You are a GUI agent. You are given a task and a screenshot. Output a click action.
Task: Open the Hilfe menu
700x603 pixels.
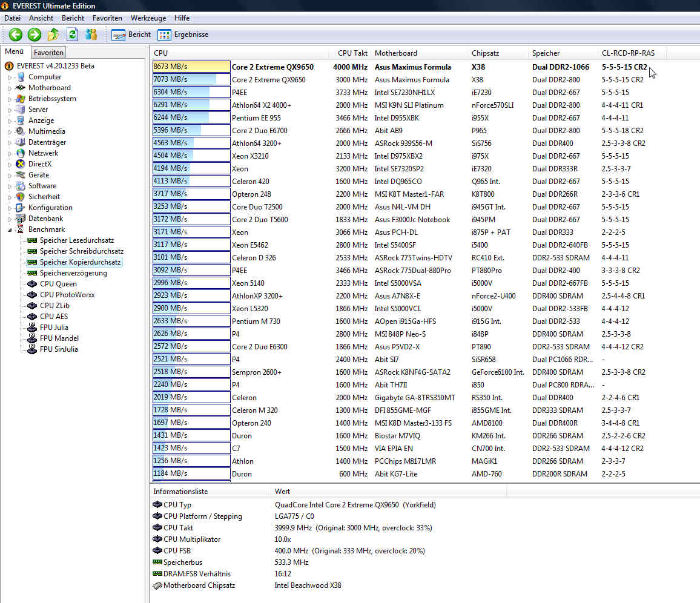pyautogui.click(x=182, y=18)
